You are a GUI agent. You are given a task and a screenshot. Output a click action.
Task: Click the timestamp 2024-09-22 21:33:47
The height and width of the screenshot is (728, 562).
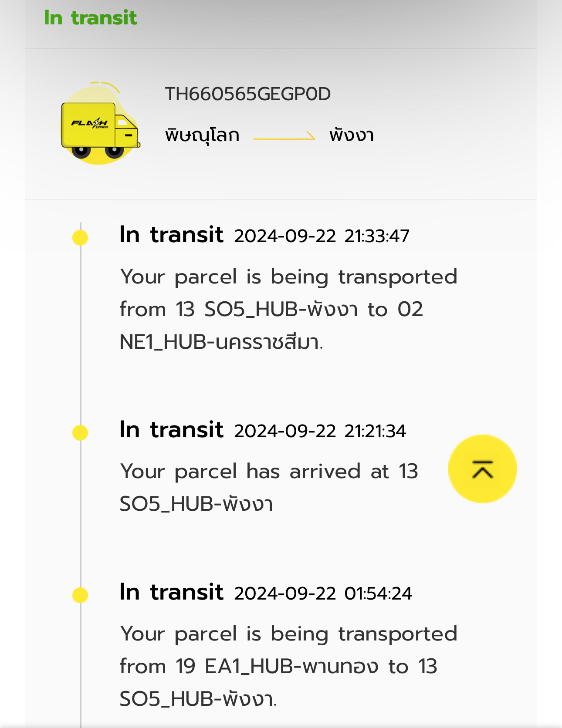point(322,236)
